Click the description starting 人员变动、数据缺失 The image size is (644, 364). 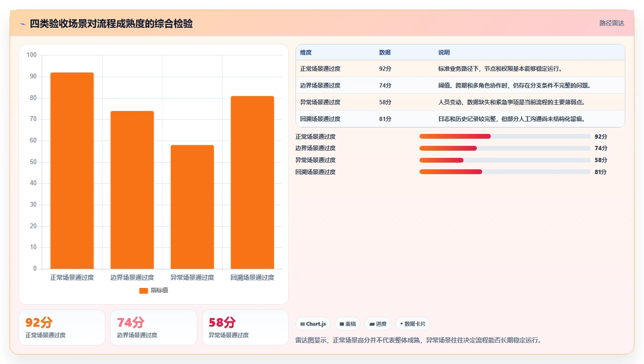511,102
